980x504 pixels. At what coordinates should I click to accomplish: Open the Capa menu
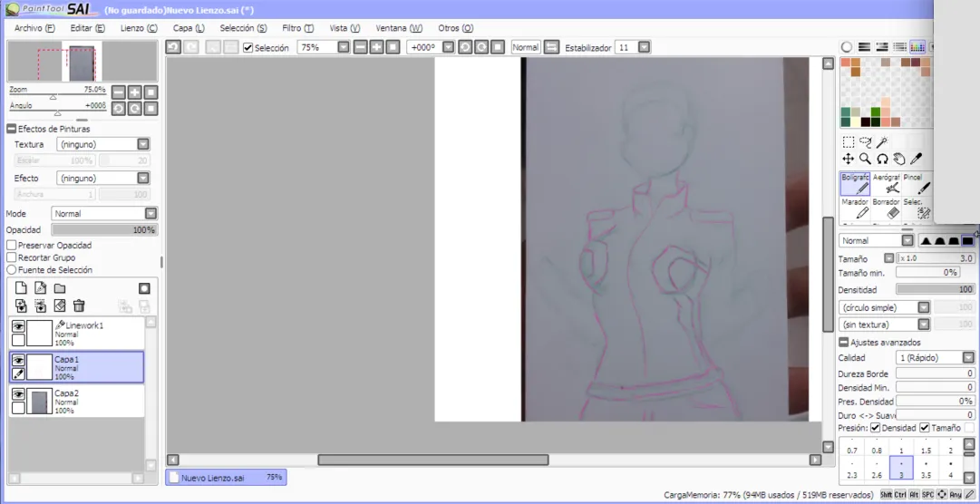pyautogui.click(x=189, y=28)
